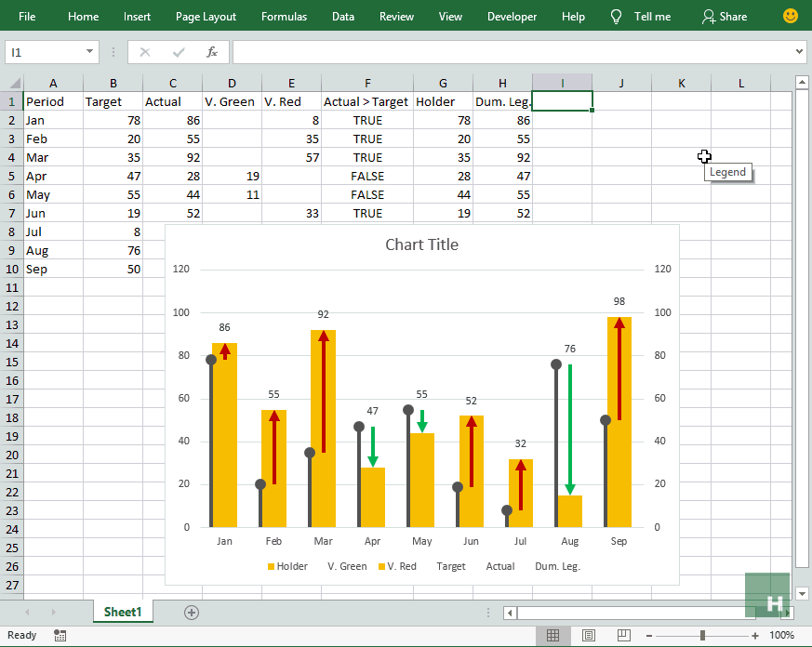
Task: Select row 27 header
Action: pyautogui.click(x=11, y=585)
